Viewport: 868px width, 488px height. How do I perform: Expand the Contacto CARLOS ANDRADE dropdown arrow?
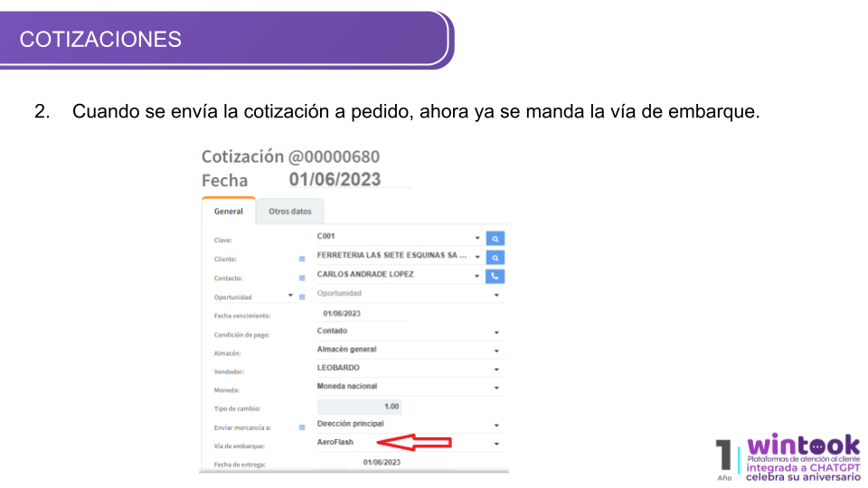click(477, 276)
